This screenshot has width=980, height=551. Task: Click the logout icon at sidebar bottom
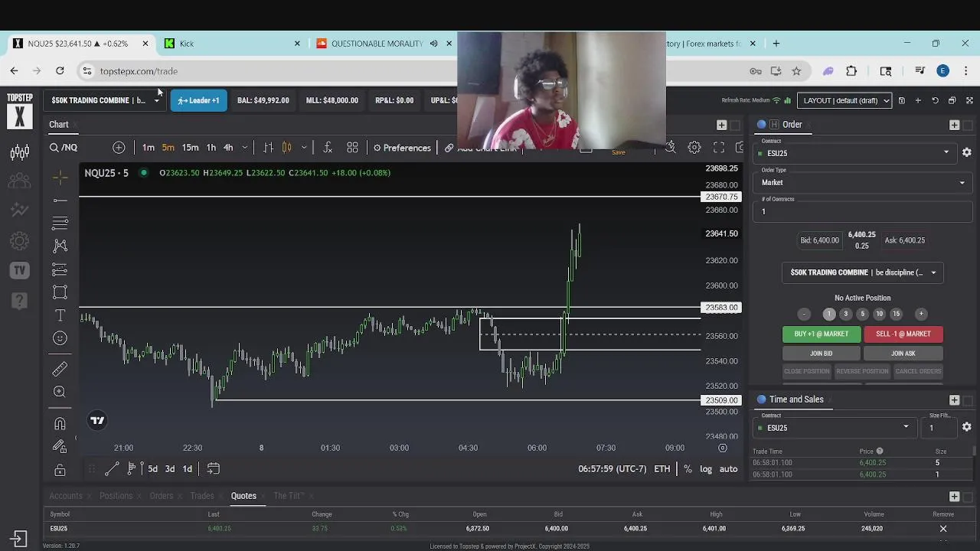(x=19, y=539)
